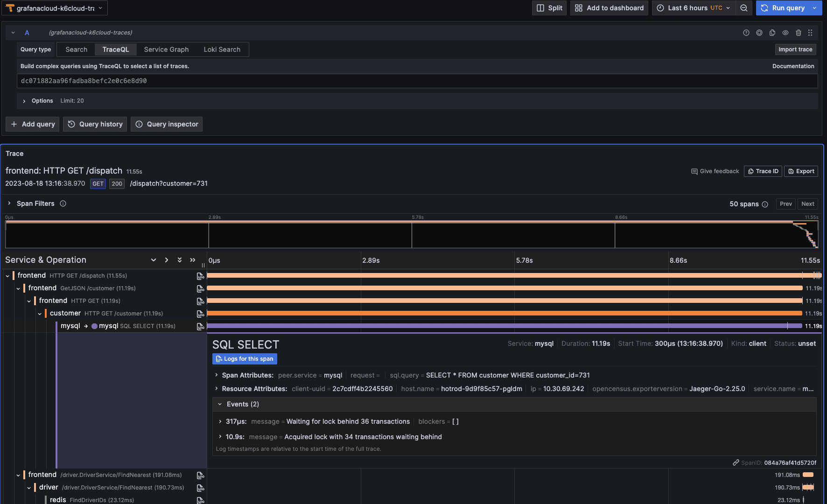Duplicate query A using the copy icon
827x504 pixels.
(772, 32)
